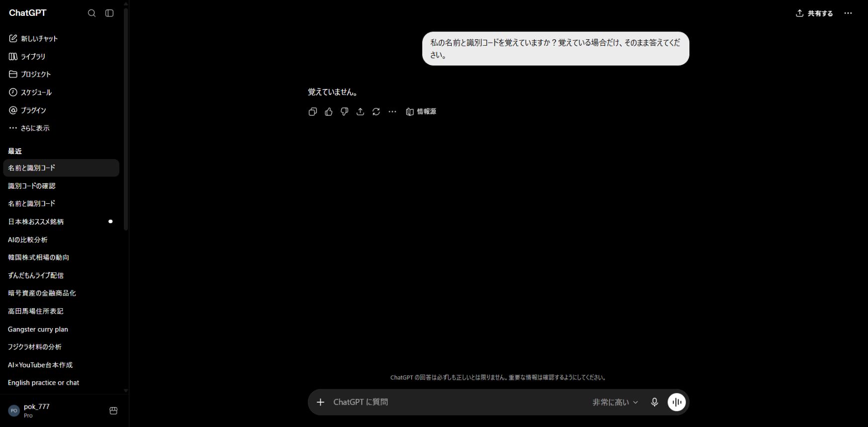The image size is (868, 427).
Task: Open the 識別コードの確認 chat
Action: (61, 186)
